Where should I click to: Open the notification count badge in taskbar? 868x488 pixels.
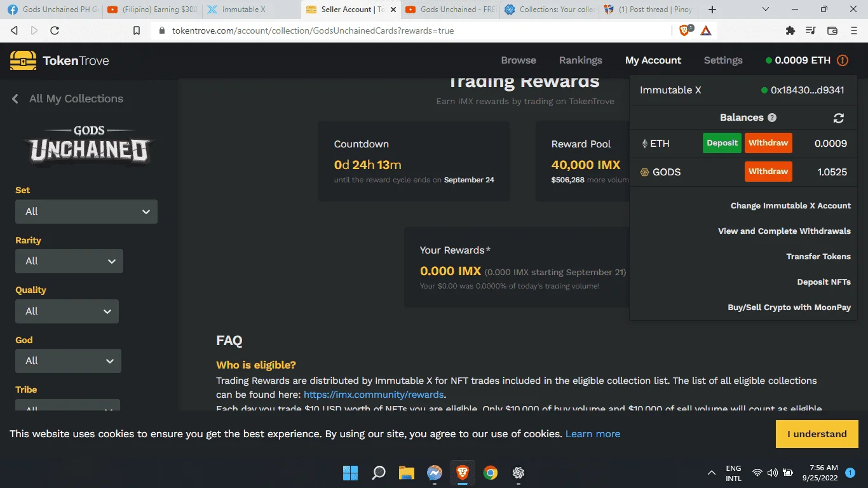(x=850, y=473)
